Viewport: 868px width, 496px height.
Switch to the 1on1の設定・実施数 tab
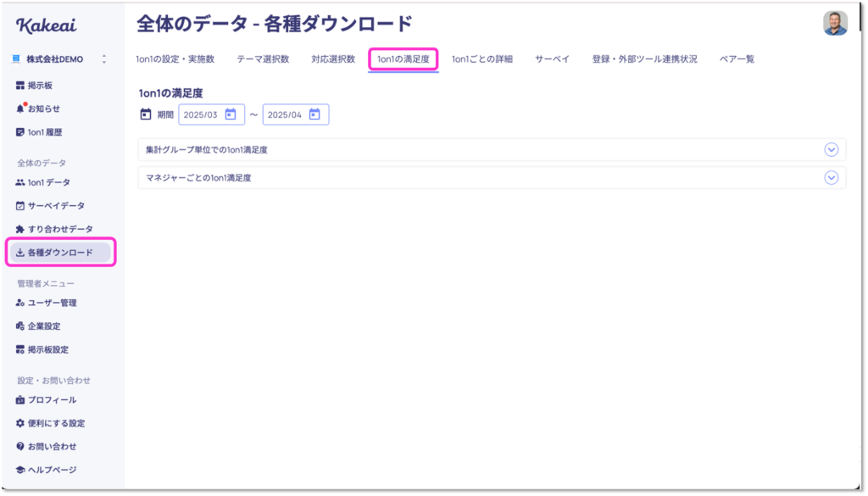(x=175, y=59)
